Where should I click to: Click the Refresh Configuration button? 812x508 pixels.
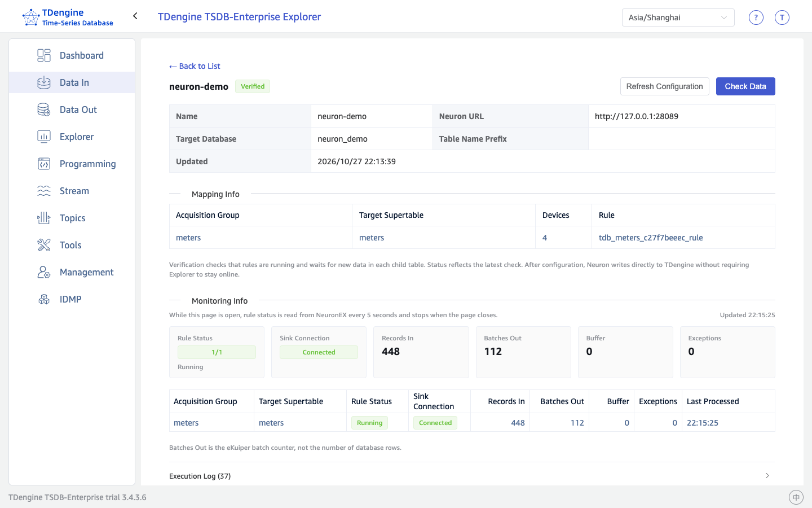665,86
